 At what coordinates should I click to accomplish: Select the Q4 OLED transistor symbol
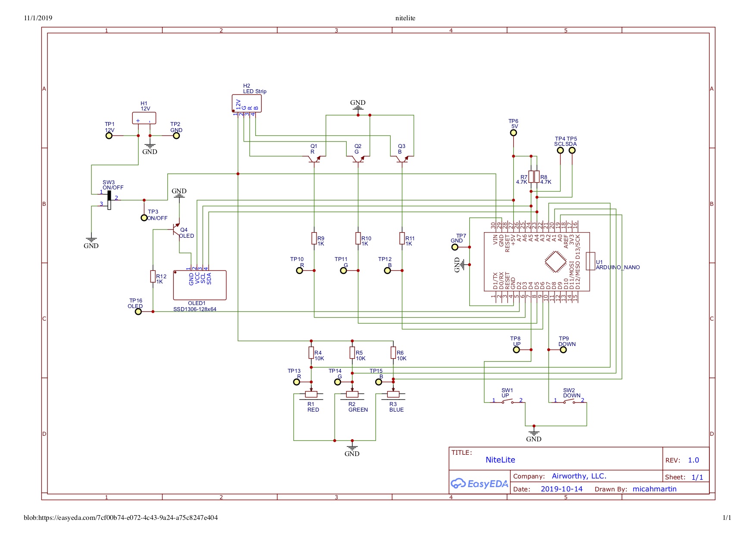click(x=176, y=230)
